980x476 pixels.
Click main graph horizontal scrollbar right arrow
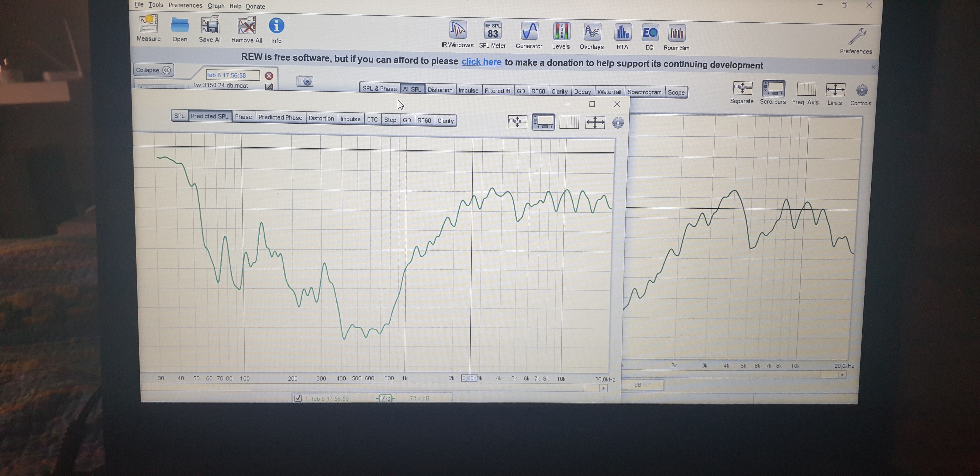(x=842, y=374)
